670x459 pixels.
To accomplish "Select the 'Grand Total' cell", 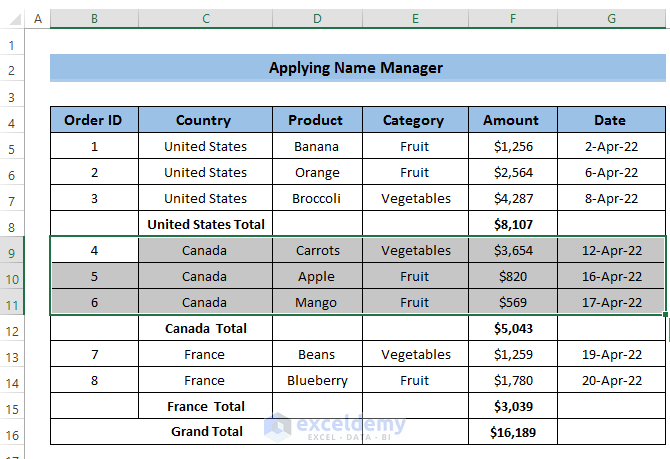I will click(205, 432).
